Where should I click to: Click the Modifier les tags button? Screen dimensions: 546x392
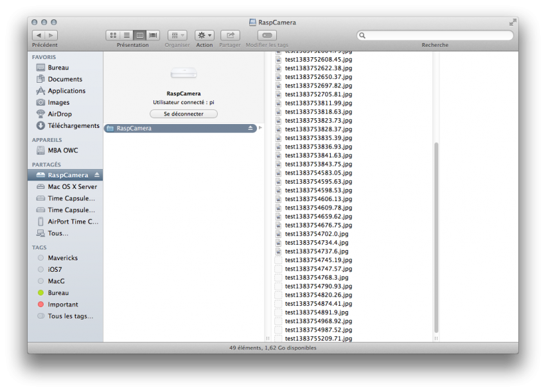coord(267,35)
